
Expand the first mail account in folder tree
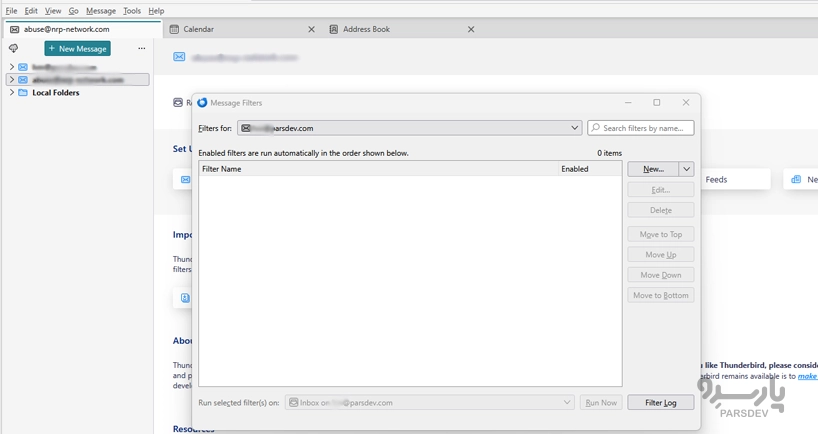pos(11,67)
